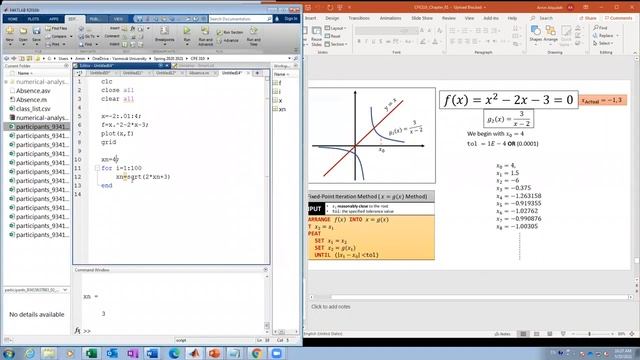Click the PowerPoint notes area
640x360 pixels.
(x=469, y=307)
